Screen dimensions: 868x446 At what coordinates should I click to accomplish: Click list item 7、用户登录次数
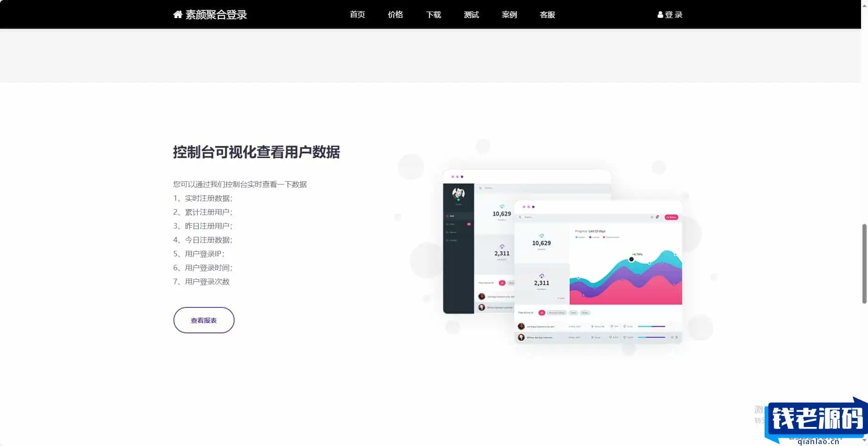(x=201, y=281)
